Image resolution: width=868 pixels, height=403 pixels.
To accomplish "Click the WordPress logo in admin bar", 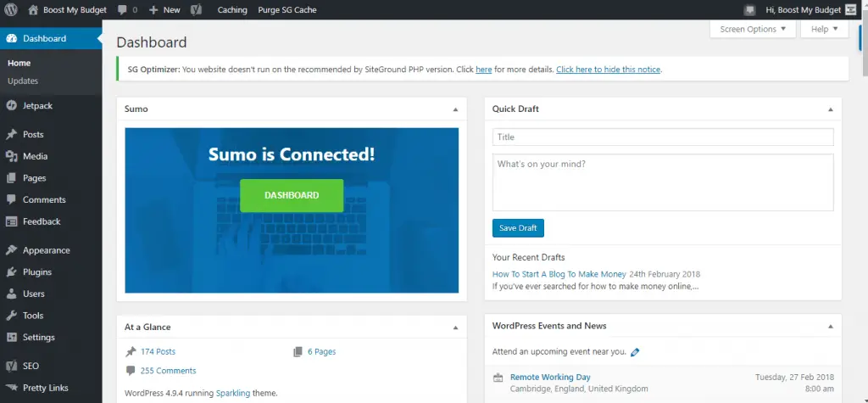I will (x=11, y=9).
